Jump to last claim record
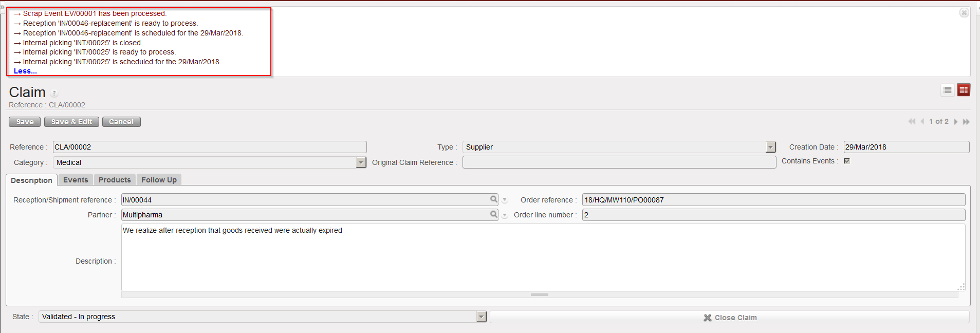 [x=966, y=122]
